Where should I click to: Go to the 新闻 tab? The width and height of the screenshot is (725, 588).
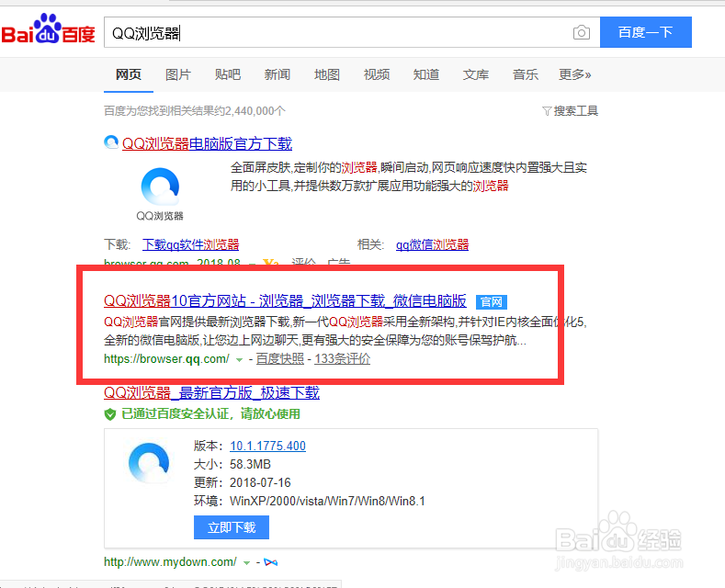(x=277, y=74)
